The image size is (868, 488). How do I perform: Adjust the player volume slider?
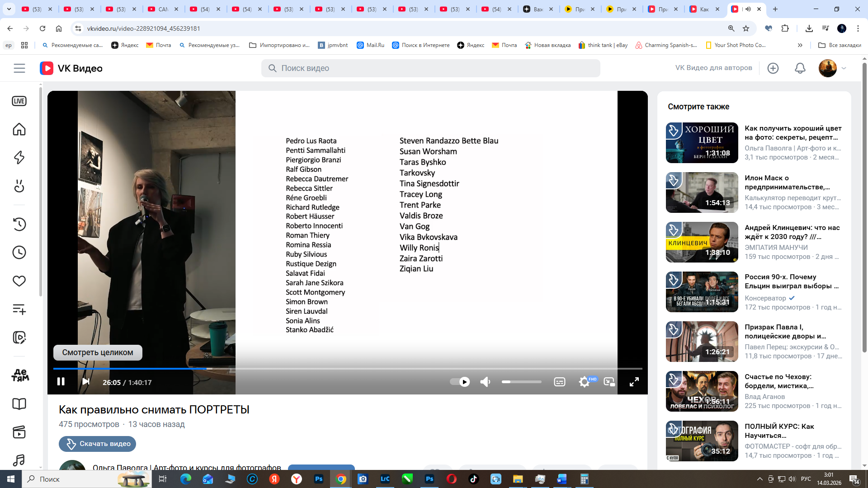click(521, 382)
